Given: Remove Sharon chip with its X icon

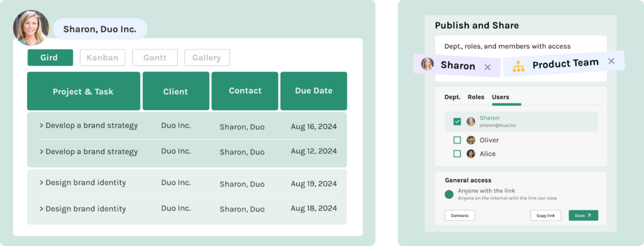Looking at the screenshot, I should point(487,67).
